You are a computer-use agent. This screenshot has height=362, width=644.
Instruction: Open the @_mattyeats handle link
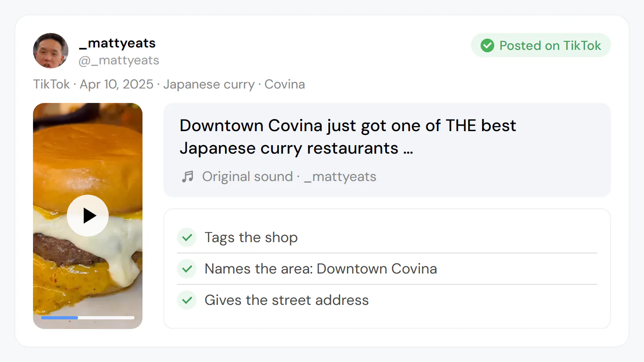click(119, 60)
